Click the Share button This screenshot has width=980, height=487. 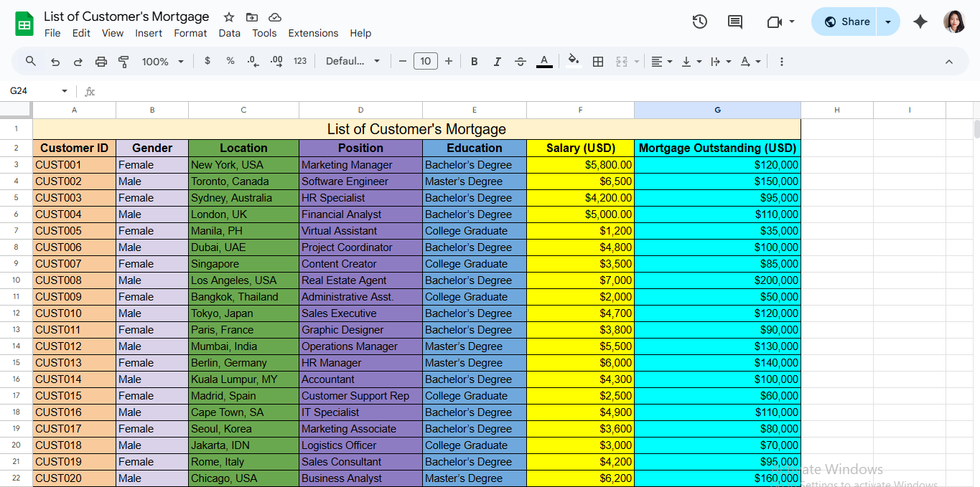846,22
